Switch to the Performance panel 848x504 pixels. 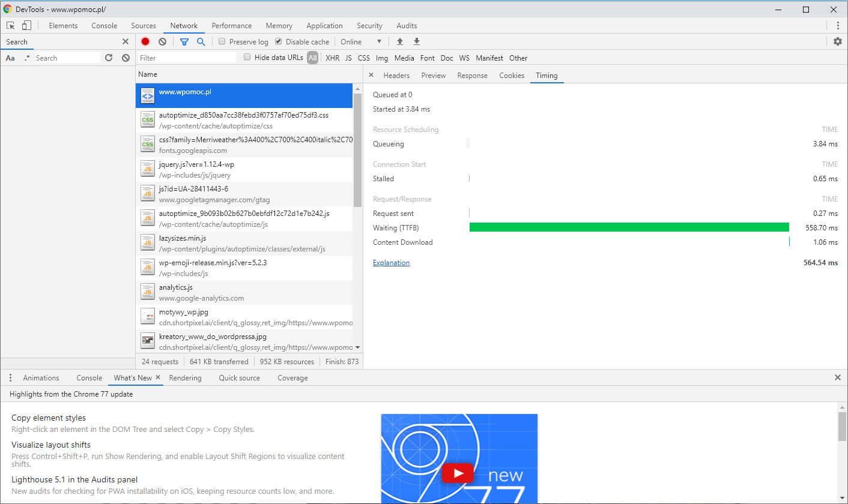pos(232,26)
